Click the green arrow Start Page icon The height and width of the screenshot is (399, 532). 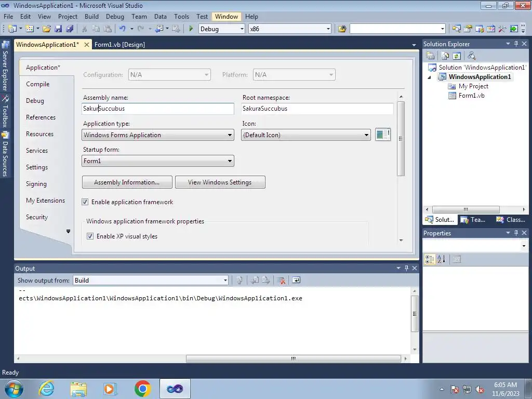(x=514, y=29)
